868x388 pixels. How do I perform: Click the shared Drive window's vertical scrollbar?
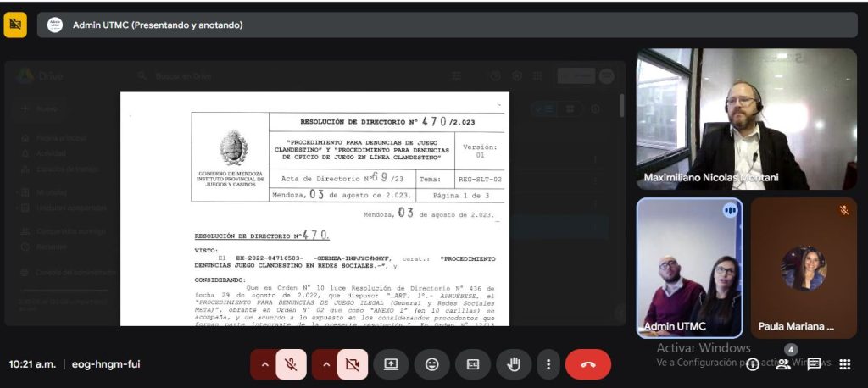point(624,110)
